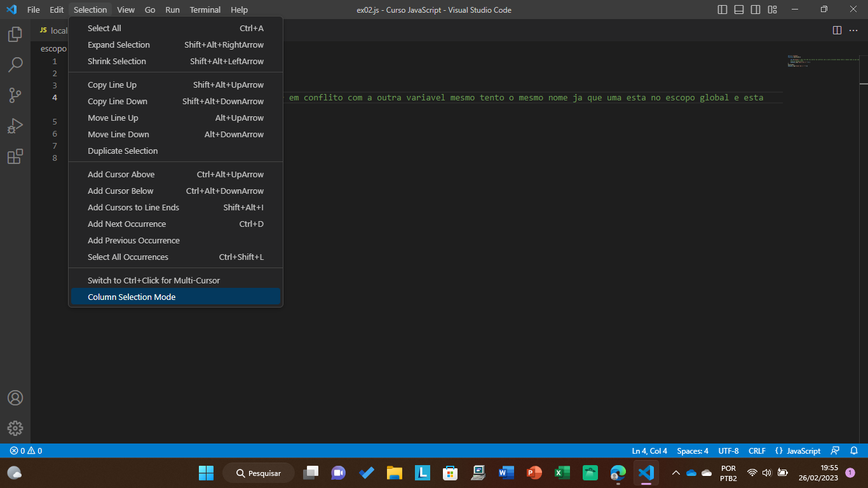Choose Select All Occurrences
This screenshot has height=488, width=868.
175,257
